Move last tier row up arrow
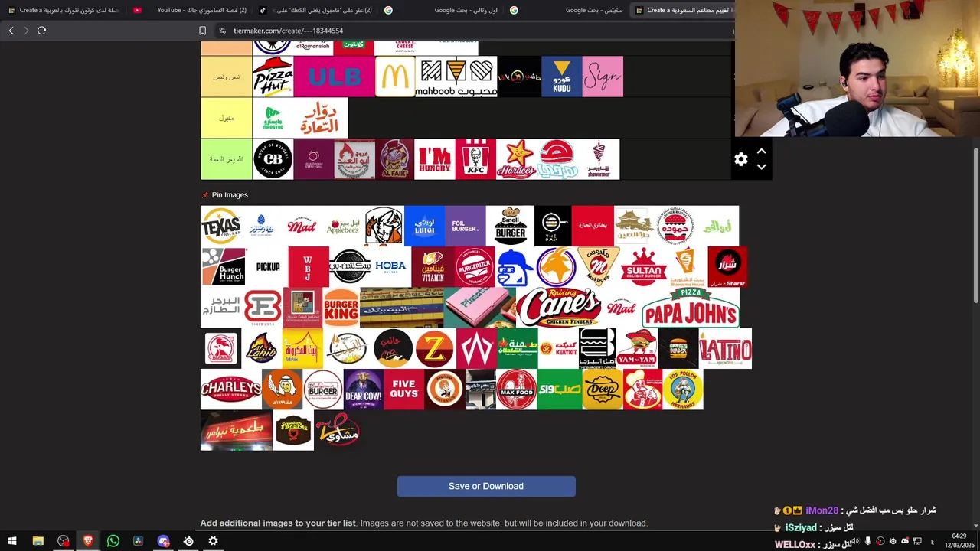Screen dimensions: 980x551 pos(761,152)
